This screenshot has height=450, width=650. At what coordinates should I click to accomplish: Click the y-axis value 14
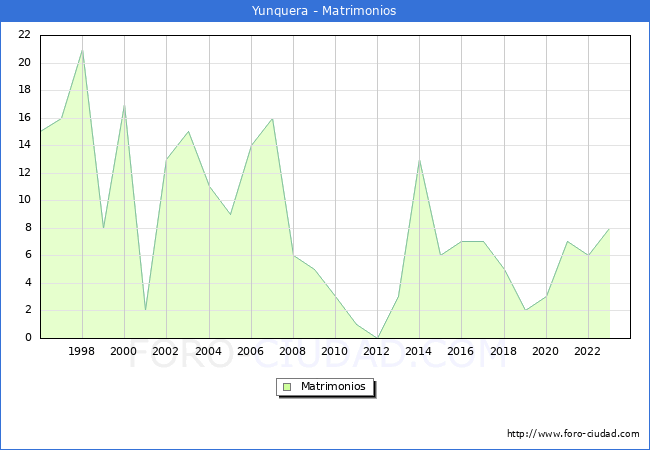coord(24,145)
